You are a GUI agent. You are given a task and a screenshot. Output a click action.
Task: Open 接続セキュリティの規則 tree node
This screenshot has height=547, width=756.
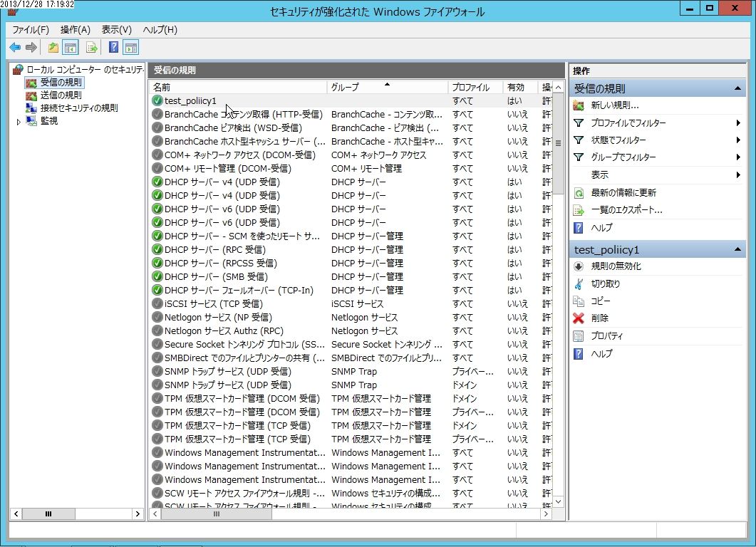[79, 108]
